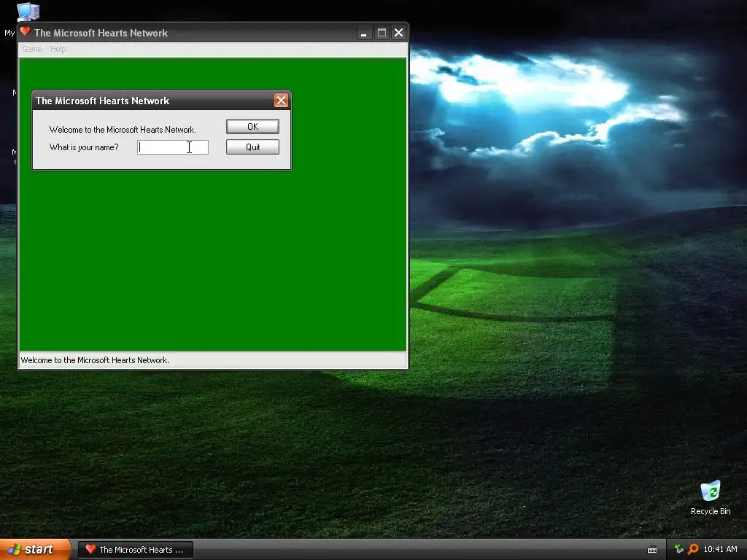747x560 pixels.
Task: Click the Quit button in dialog
Action: click(252, 147)
